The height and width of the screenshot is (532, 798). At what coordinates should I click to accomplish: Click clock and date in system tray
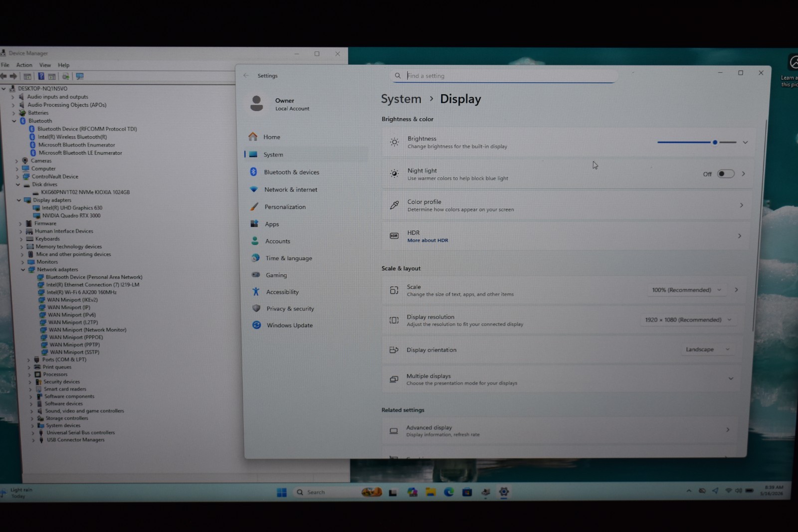point(772,491)
